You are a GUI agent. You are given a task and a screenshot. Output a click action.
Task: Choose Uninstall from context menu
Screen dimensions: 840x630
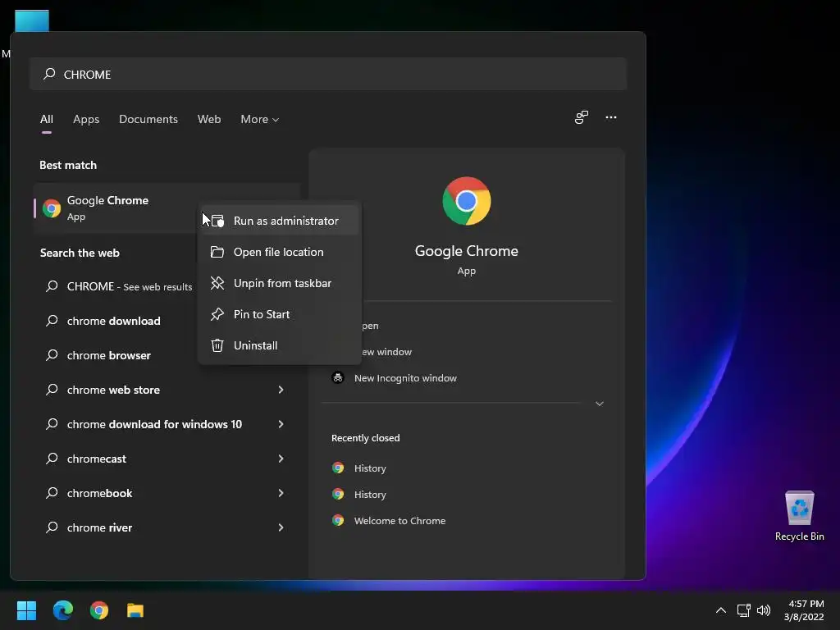coord(280,345)
